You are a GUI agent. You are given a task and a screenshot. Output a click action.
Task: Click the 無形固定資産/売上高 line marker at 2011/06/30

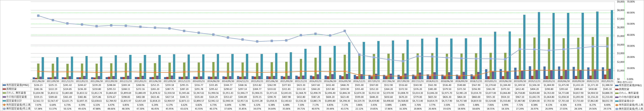(x=38, y=16)
